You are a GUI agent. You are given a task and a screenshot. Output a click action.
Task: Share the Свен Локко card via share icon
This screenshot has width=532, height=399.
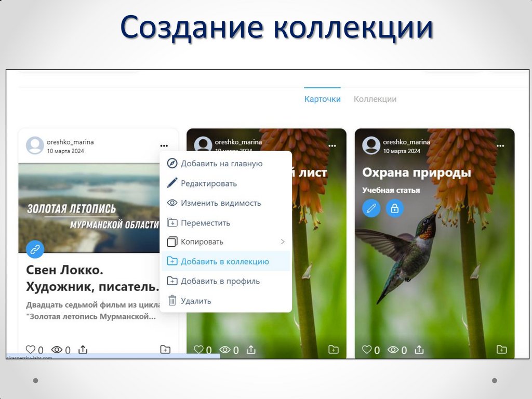point(83,349)
